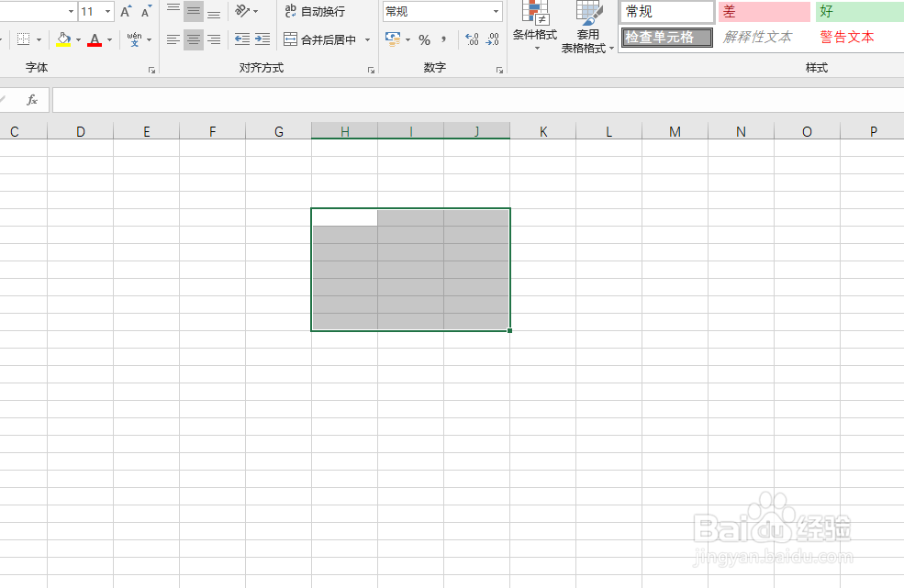This screenshot has width=904, height=588.
Task: Align text left in the cell
Action: 173,39
